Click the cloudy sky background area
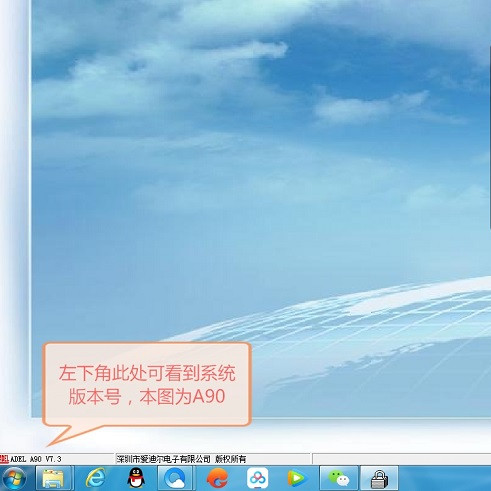 click(x=260, y=133)
